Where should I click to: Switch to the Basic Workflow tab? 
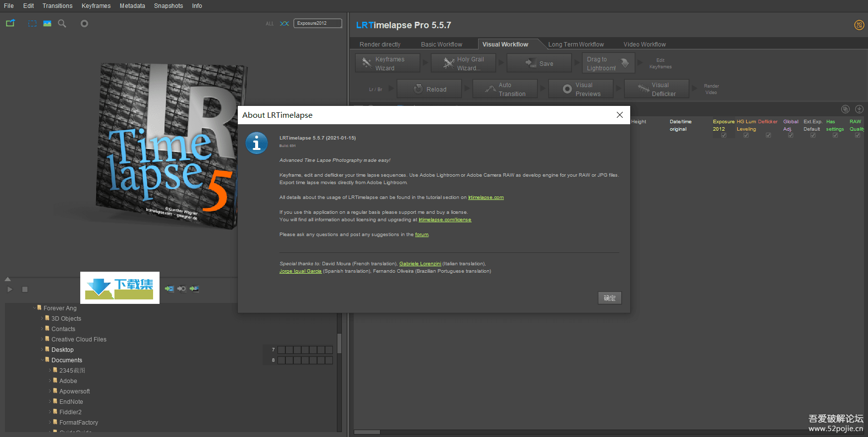click(x=441, y=45)
